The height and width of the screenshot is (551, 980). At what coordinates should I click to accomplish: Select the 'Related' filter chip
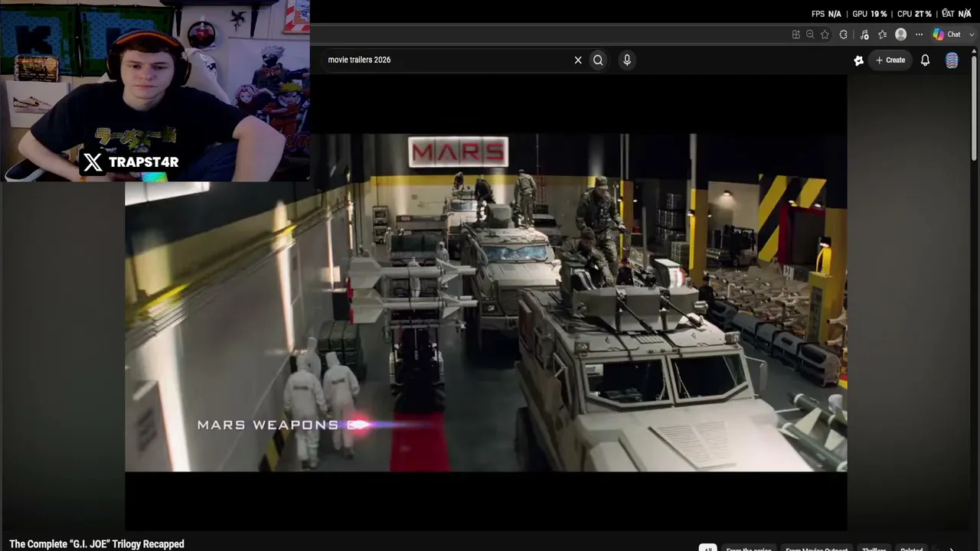911,548
